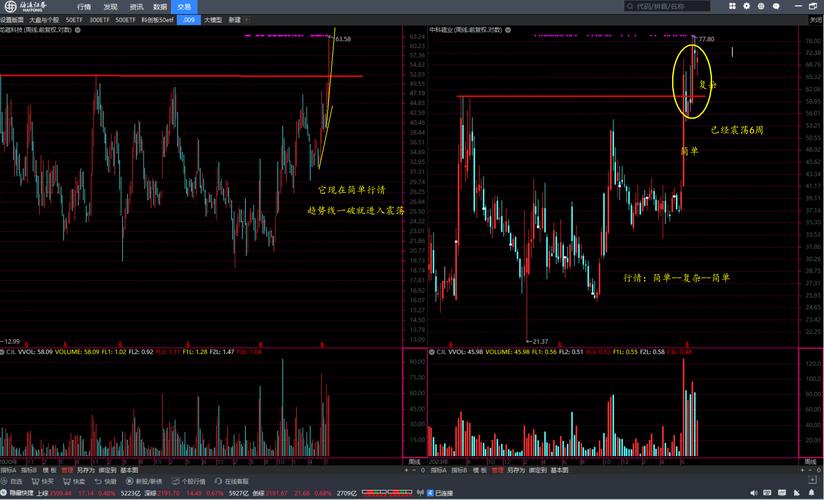Viewport: 824px width, 500px height.
Task: Open the 资讯 (News) menu
Action: pyautogui.click(x=136, y=6)
